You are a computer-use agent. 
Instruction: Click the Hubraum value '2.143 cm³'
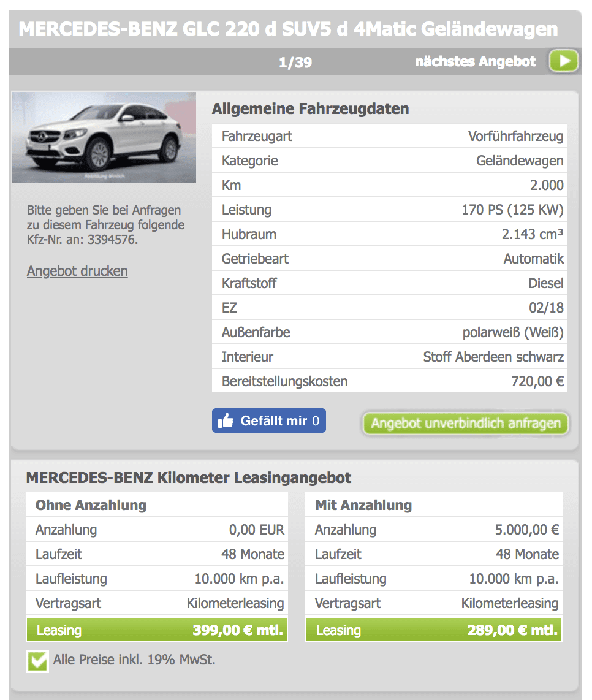pos(532,234)
